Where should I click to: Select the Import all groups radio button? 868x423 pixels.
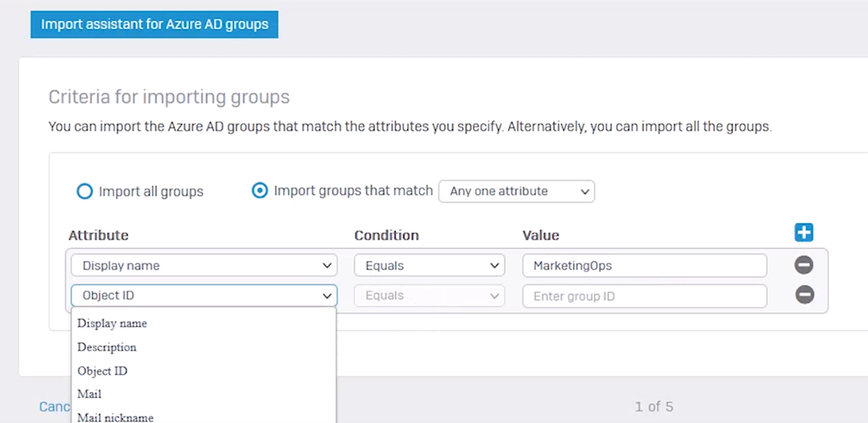(85, 191)
